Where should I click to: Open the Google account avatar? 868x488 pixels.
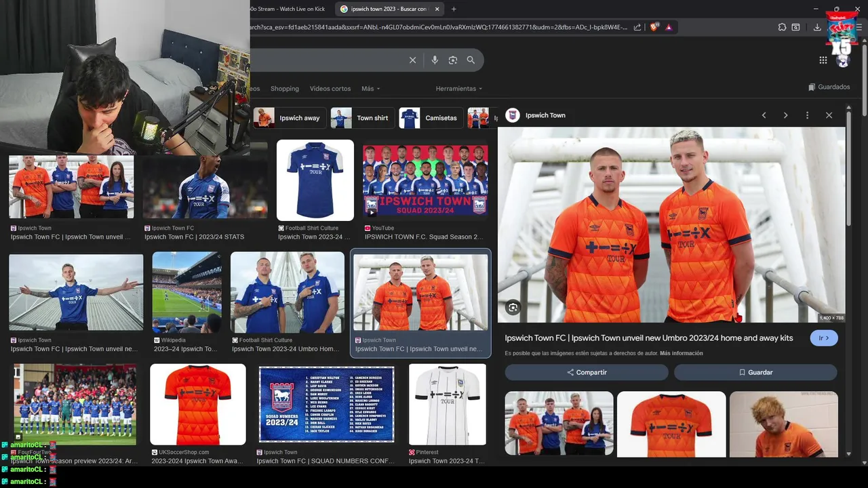(843, 60)
